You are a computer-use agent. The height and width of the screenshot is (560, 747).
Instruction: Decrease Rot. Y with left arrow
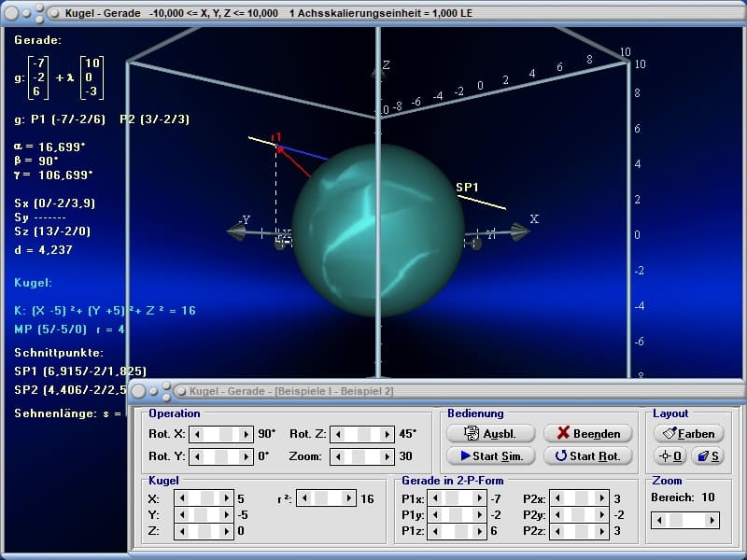point(197,456)
